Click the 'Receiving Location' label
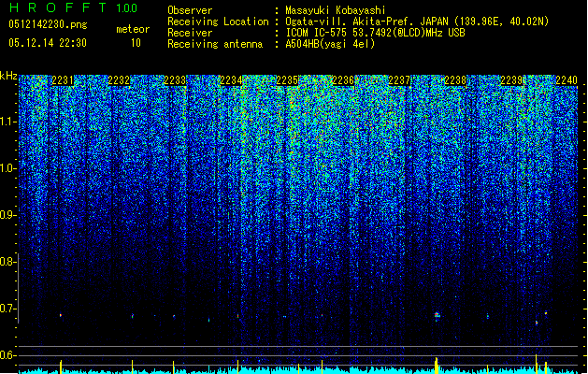The image size is (588, 374). coord(218,22)
